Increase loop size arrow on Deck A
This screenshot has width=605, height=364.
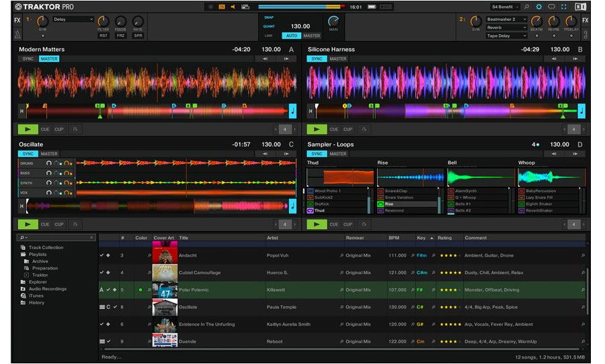pos(295,129)
